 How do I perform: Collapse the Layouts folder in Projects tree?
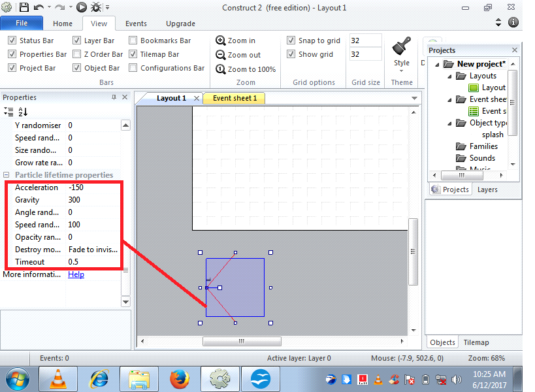(x=449, y=75)
